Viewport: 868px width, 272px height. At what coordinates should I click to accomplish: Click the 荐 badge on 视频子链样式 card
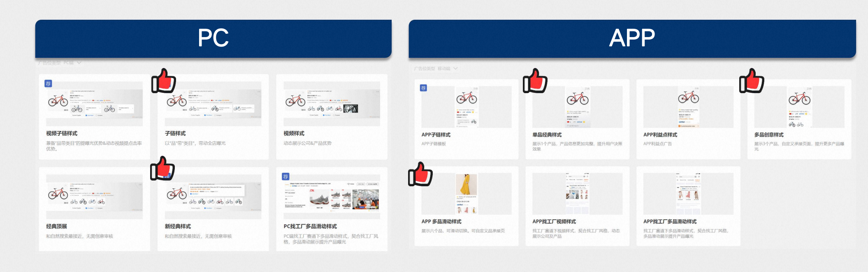pos(48,84)
